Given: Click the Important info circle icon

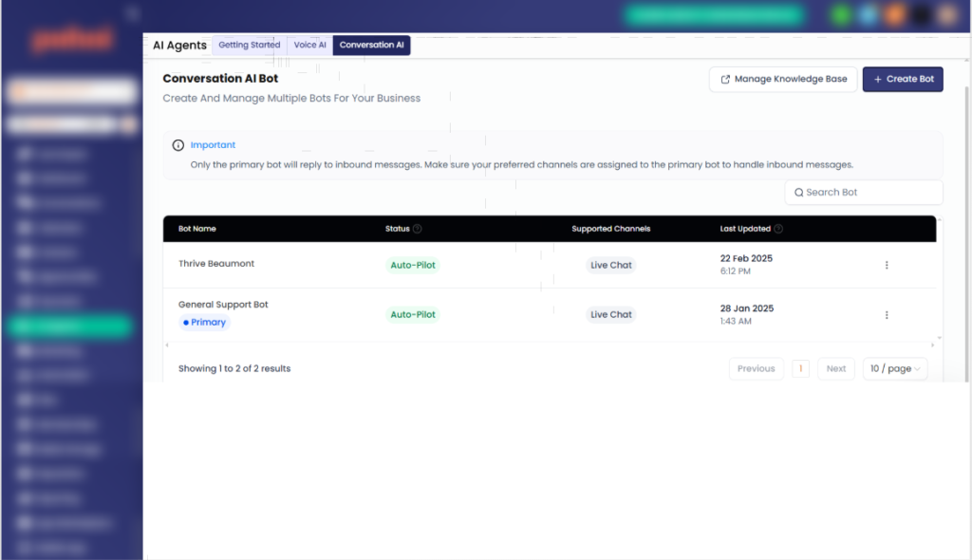Looking at the screenshot, I should [x=178, y=145].
